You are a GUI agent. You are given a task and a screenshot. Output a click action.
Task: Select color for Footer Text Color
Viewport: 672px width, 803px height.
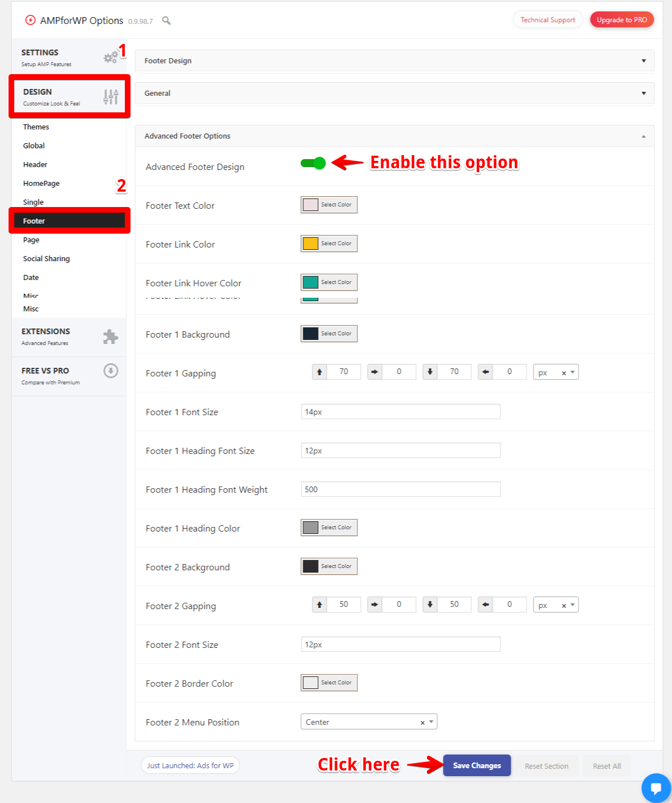329,205
